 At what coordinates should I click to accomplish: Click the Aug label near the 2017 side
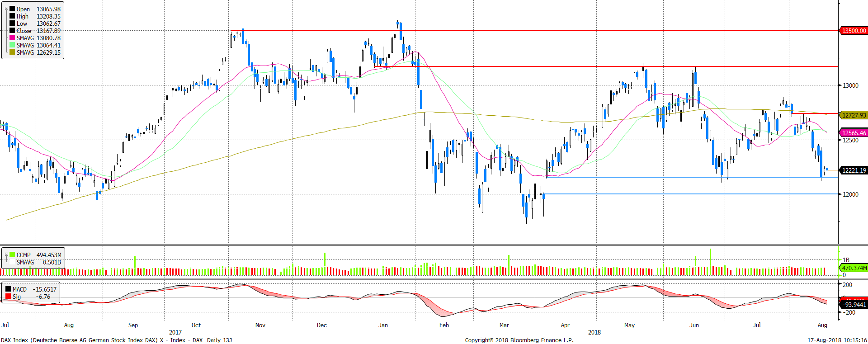click(x=69, y=325)
